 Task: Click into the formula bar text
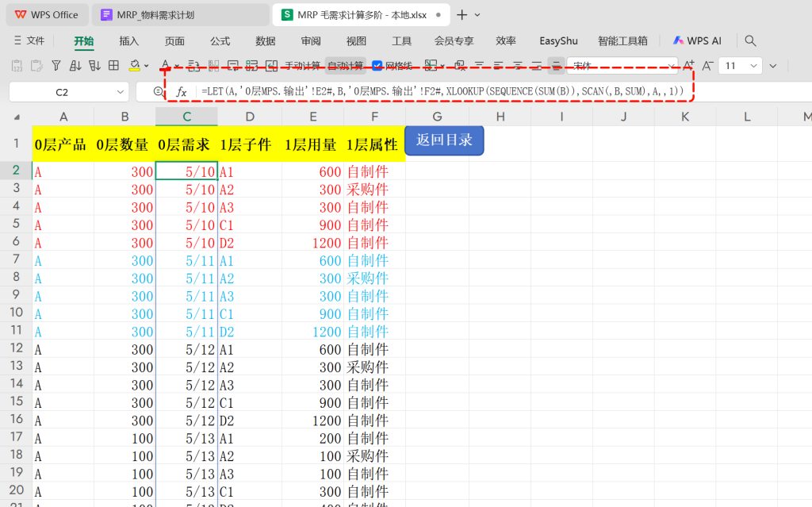point(442,92)
